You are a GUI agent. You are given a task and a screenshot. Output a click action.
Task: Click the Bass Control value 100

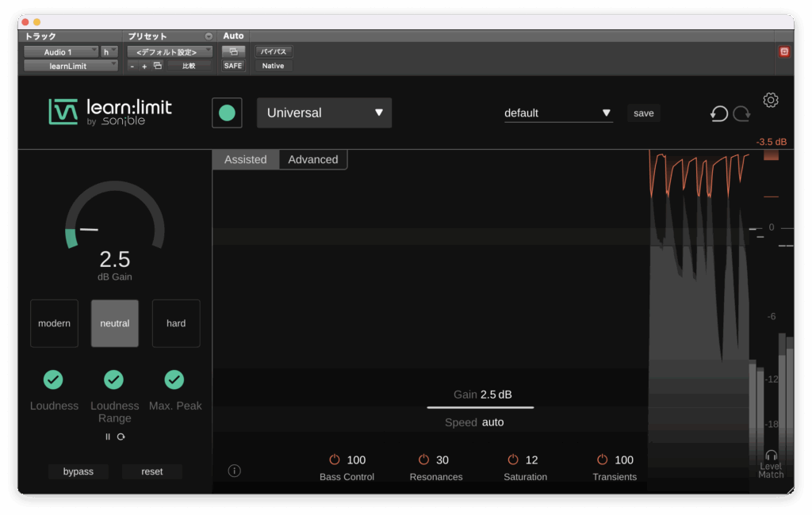click(356, 460)
